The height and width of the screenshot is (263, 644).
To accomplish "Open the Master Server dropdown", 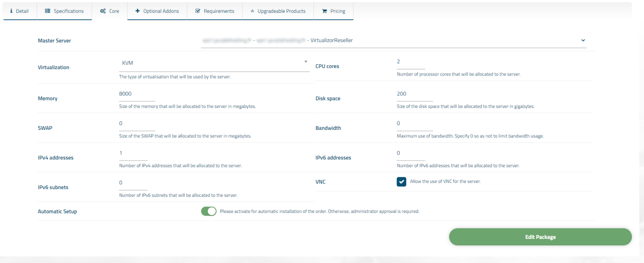I will pos(394,41).
